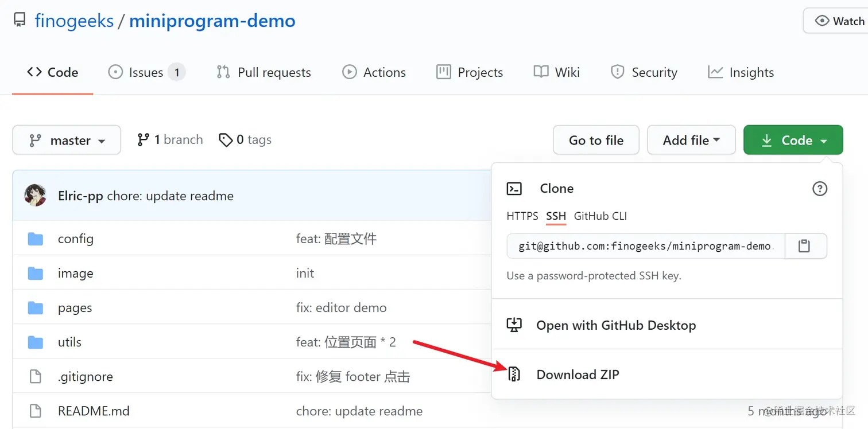This screenshot has height=429, width=868.
Task: Click the SSH clone URL text field
Action: [x=645, y=246]
